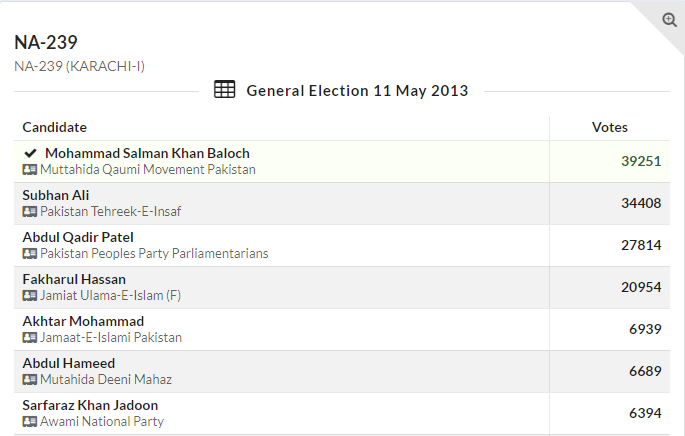This screenshot has width=685, height=436.
Task: Open candidate Subhan Ali
Action: click(x=56, y=195)
